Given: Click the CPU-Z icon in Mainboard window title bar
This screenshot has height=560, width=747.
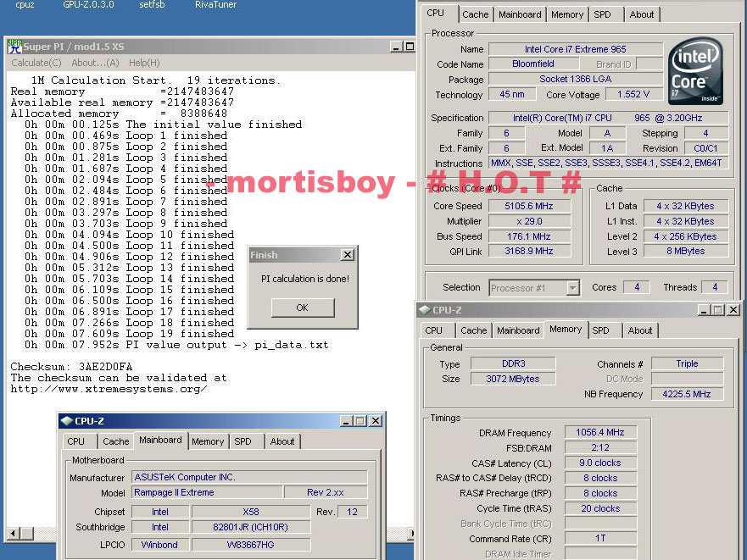Looking at the screenshot, I should (67, 421).
